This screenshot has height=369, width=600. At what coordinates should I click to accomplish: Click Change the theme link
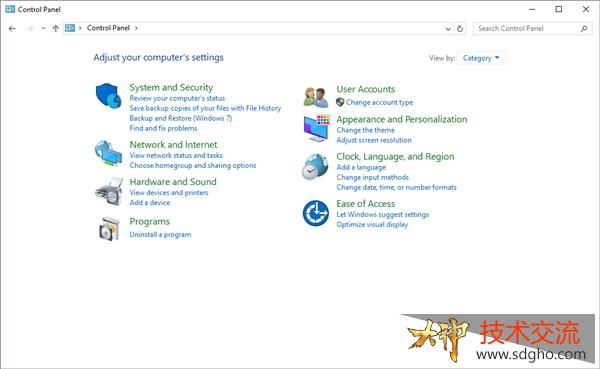pyautogui.click(x=365, y=130)
